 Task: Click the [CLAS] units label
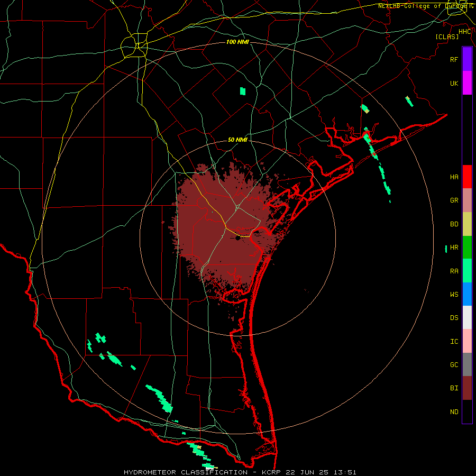pos(447,36)
